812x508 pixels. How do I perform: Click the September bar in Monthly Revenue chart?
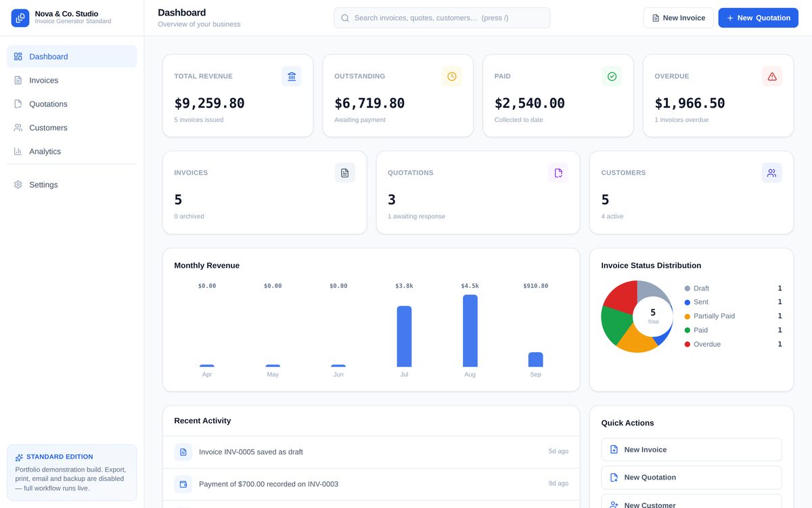point(536,360)
